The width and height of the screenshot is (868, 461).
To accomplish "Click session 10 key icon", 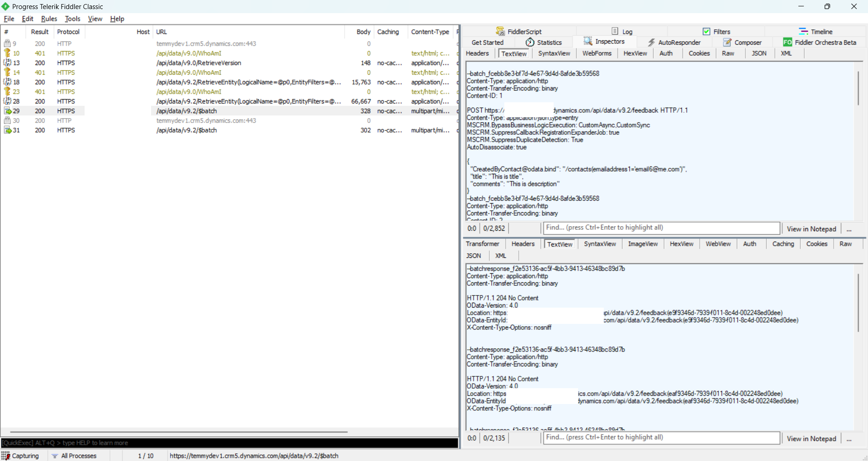I will click(x=7, y=53).
